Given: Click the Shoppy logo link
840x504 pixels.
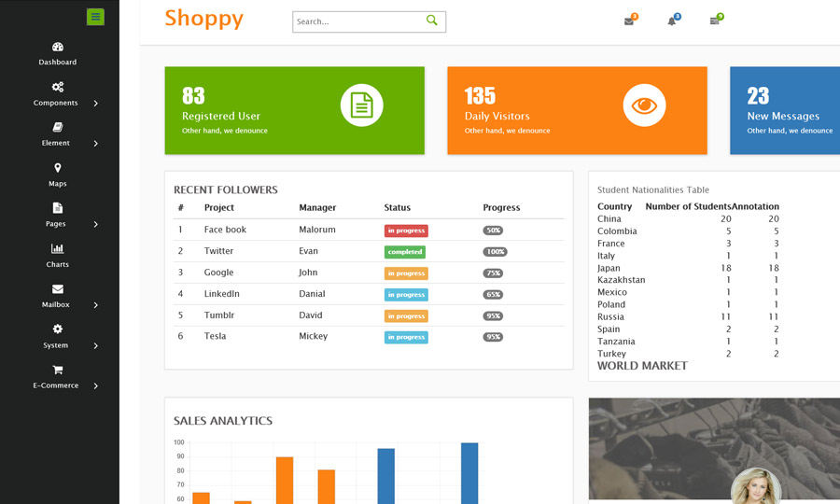Looking at the screenshot, I should (x=203, y=19).
